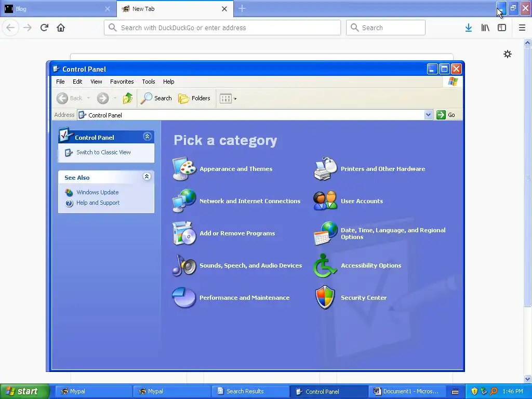The height and width of the screenshot is (399, 532).
Task: Click the Appearance and Themes text link
Action: click(x=236, y=169)
